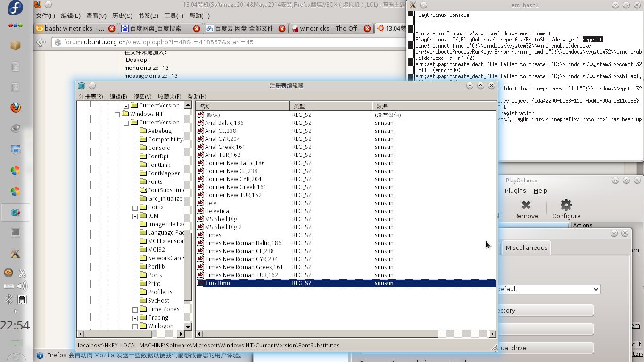The height and width of the screenshot is (362, 644).
Task: Close the bash: winetricks Firefox tab
Action: point(112,28)
